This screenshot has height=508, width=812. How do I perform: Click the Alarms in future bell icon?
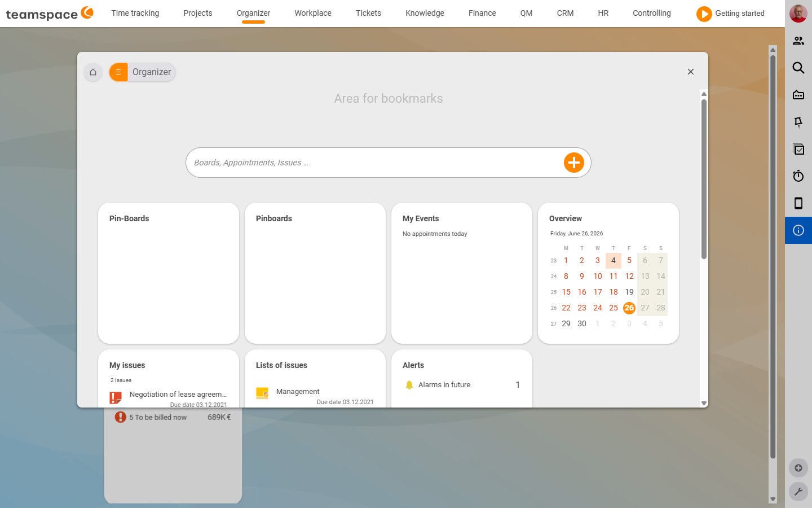point(409,385)
